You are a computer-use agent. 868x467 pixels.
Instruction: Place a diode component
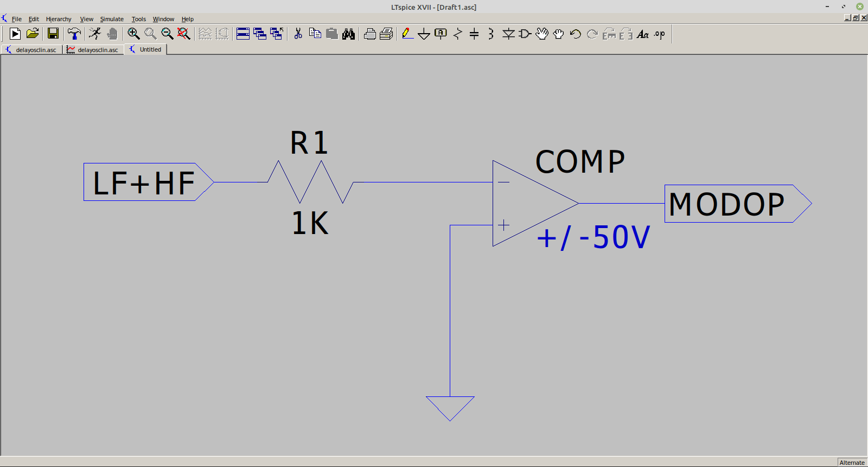(508, 34)
